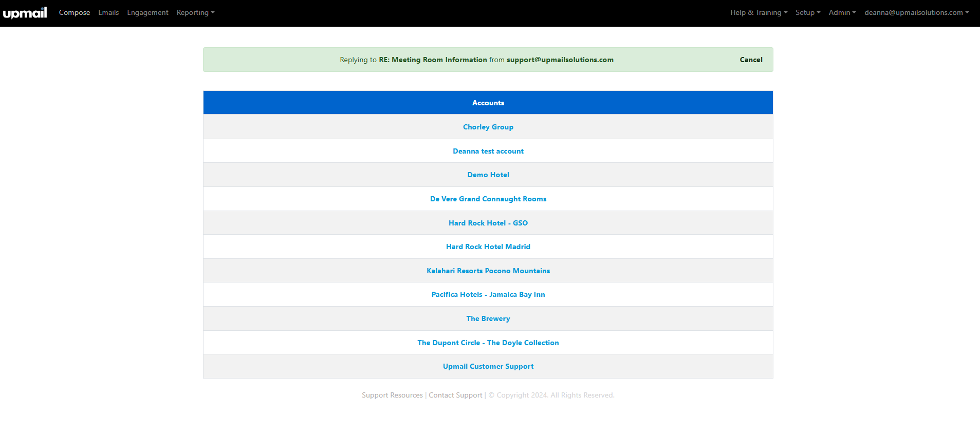
Task: Click the sender address support@upmailsolutions.com
Action: coord(560,60)
